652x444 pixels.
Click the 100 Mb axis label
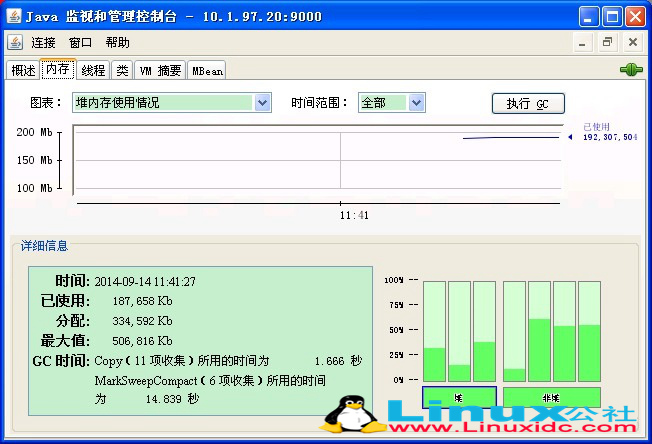point(35,188)
